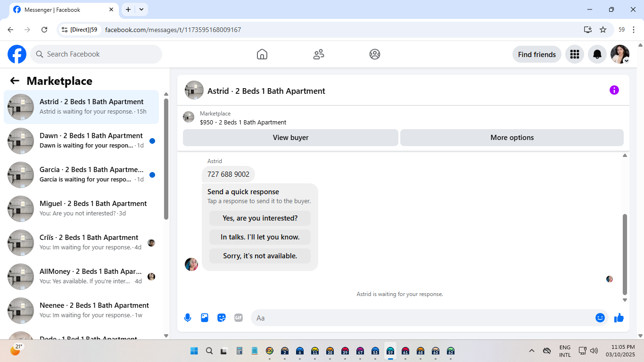
Task: Open the Facebook Home icon
Action: [x=262, y=54]
